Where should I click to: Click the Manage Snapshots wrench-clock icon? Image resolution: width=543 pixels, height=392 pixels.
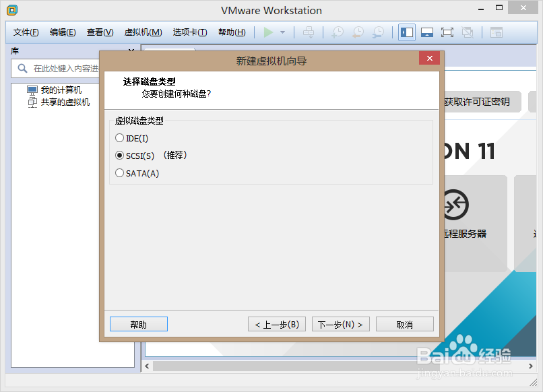point(378,32)
